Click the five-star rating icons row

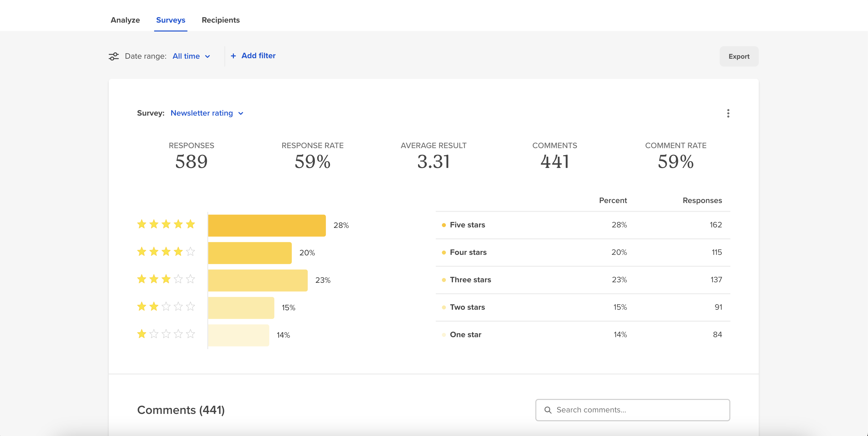click(166, 224)
